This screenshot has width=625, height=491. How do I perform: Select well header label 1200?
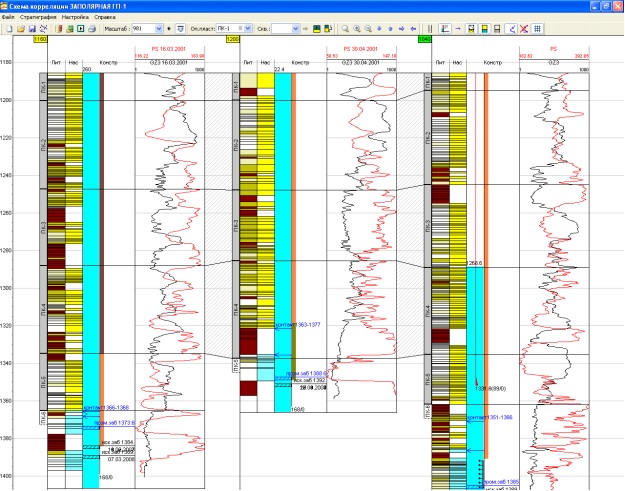[232, 39]
